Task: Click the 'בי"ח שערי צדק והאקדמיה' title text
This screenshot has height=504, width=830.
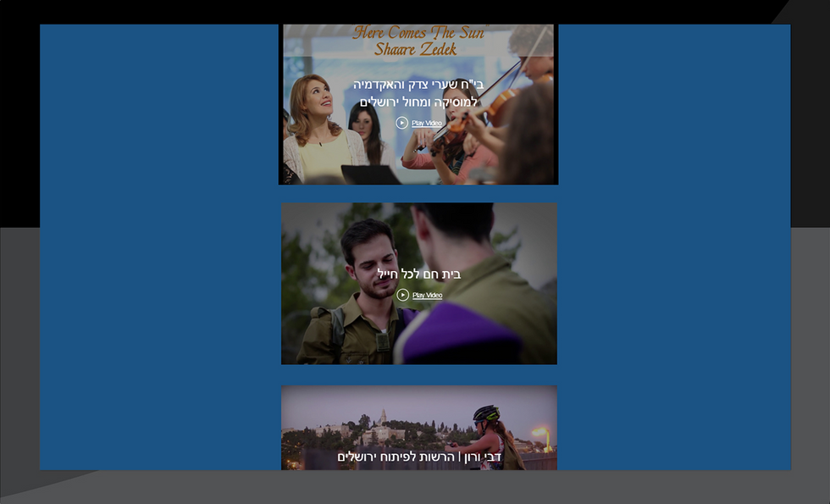Action: (418, 85)
